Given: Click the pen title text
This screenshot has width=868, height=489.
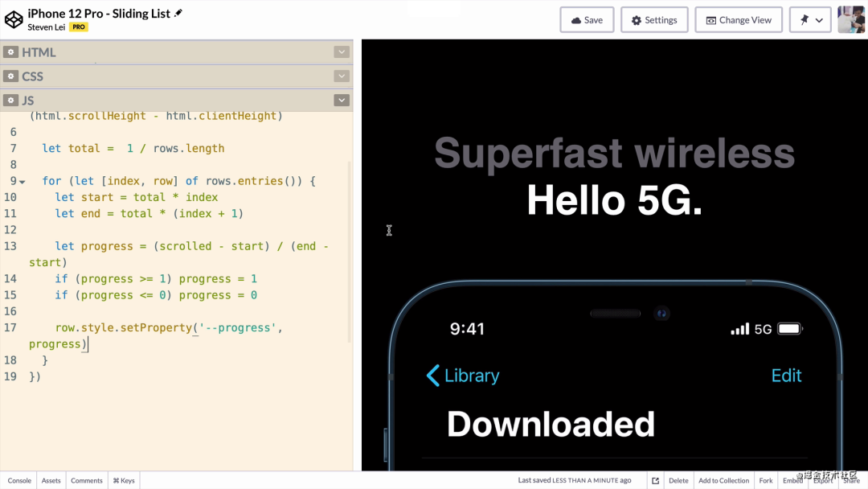Looking at the screenshot, I should point(99,14).
